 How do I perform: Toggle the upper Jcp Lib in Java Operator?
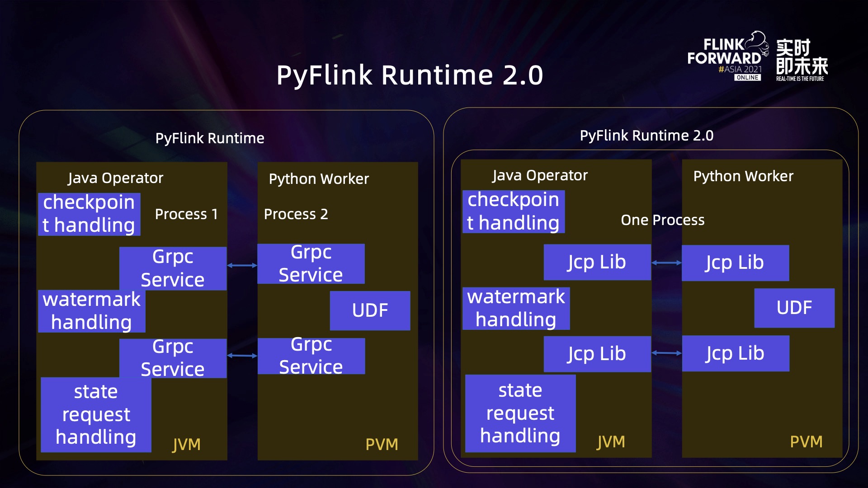point(597,262)
